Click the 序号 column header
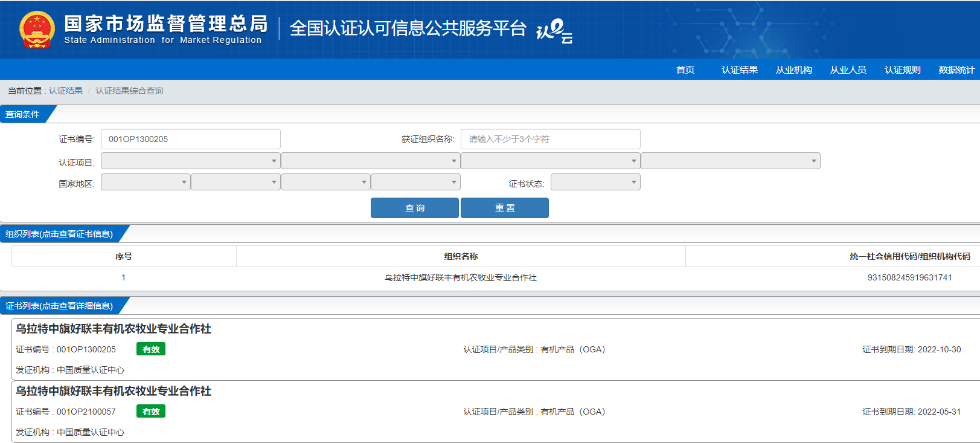The image size is (980, 443). [124, 256]
